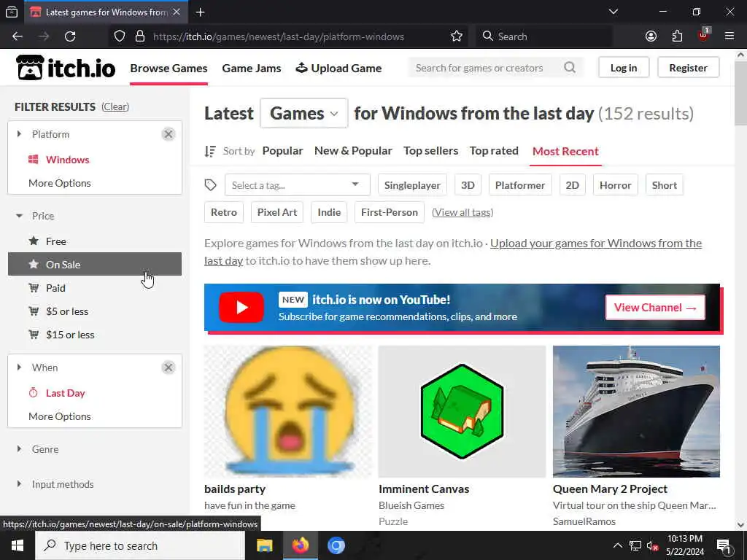This screenshot has width=747, height=560.
Task: Open File Explorer from the taskbar
Action: (264, 545)
